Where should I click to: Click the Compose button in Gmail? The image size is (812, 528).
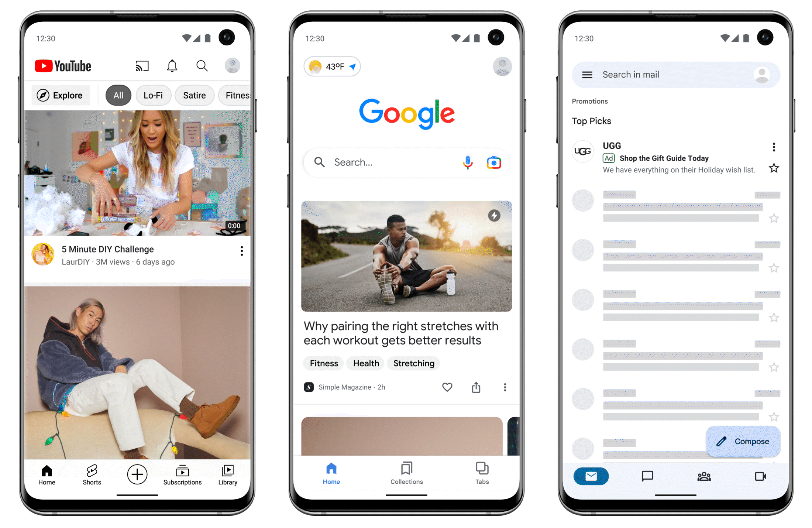[x=742, y=441]
